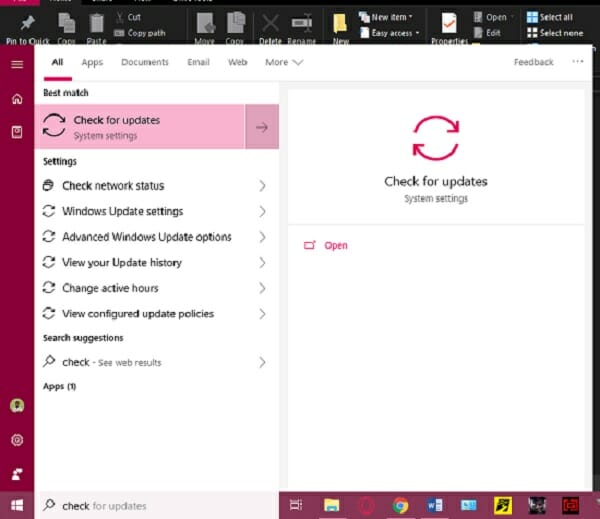
Task: Click the taskbar search input field
Action: click(157, 506)
